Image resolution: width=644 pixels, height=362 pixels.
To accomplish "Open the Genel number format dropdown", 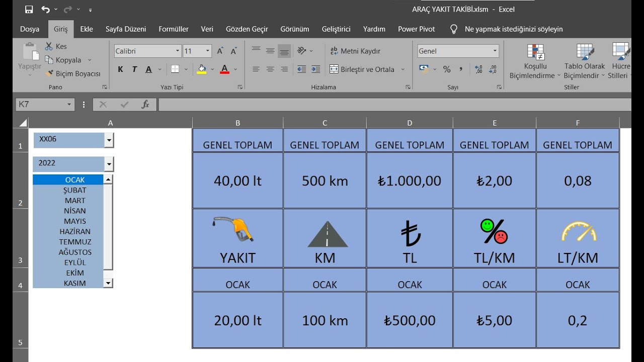I will [495, 51].
